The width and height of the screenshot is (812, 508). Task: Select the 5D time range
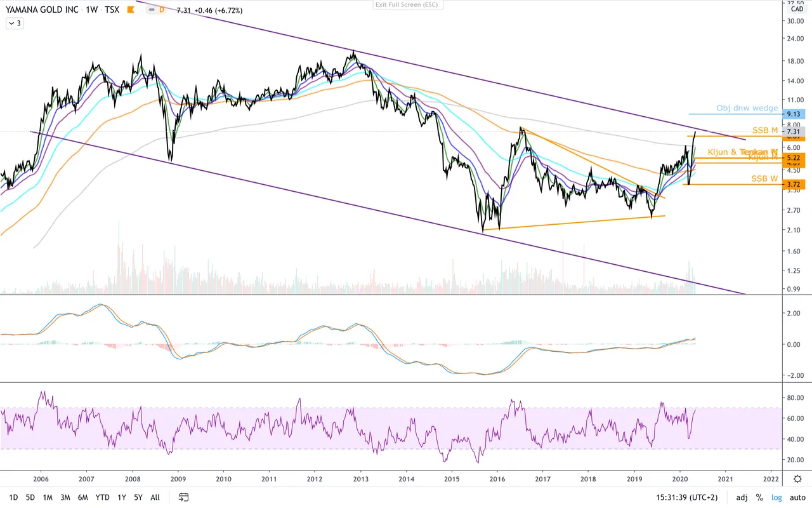point(30,497)
